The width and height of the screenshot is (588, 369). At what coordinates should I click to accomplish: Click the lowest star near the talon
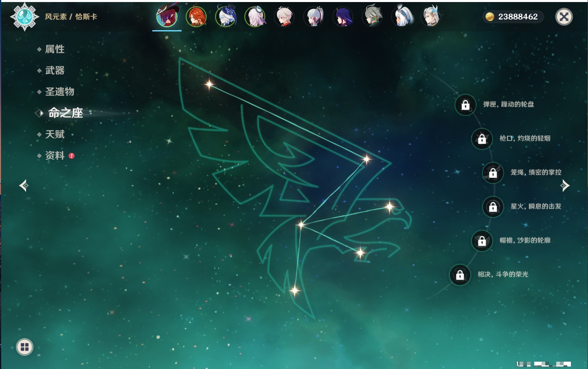click(294, 291)
